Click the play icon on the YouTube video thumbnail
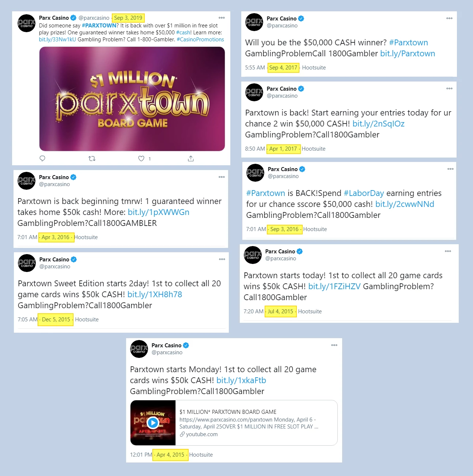Viewport: 473px width, 476px height. [153, 423]
